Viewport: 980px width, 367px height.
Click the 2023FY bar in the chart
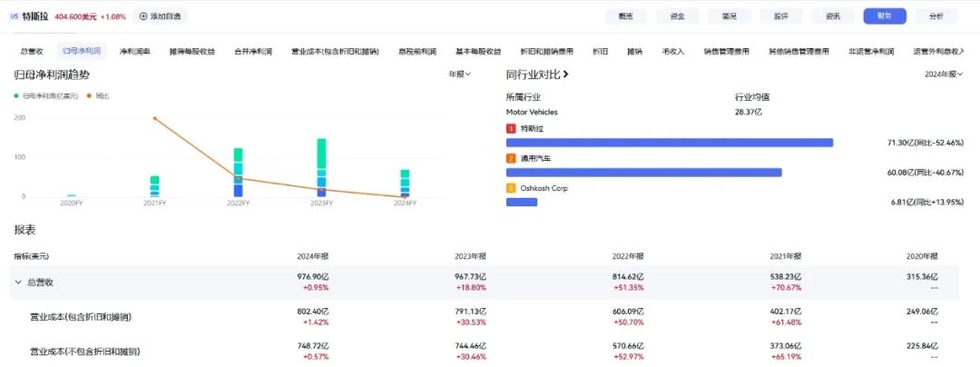[321, 167]
